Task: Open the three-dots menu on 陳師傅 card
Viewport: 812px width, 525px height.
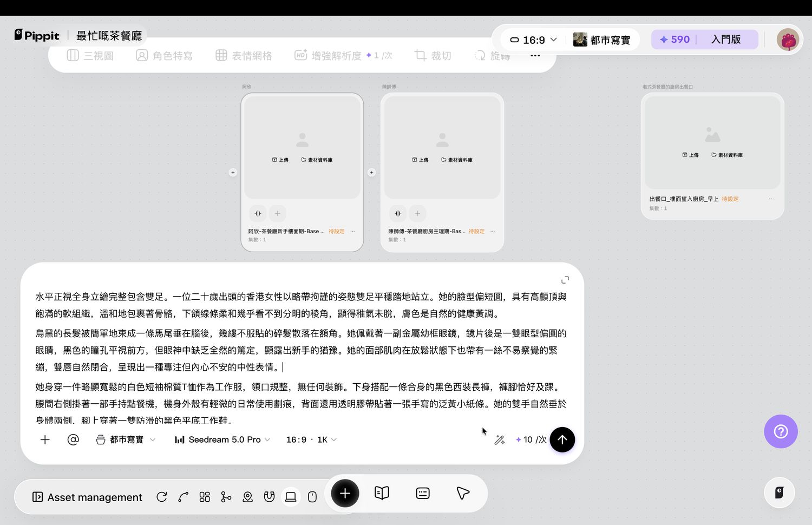Action: [x=493, y=231]
